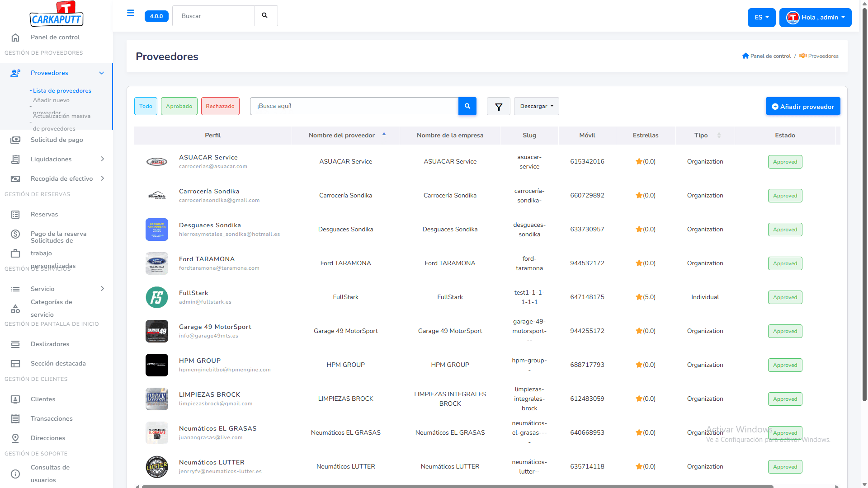This screenshot has width=868, height=488.
Task: Click the breadcrumb home icon
Action: 745,56
